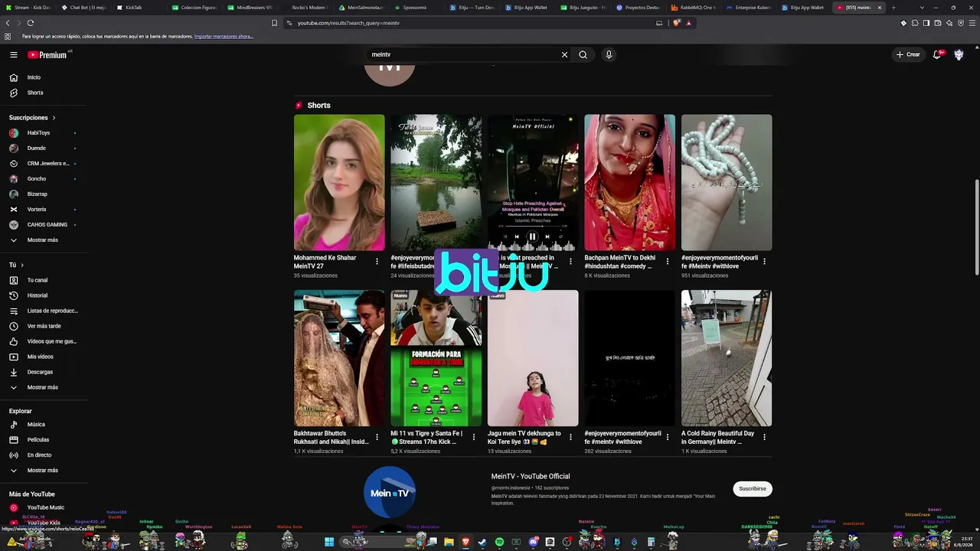This screenshot has height=551, width=980.
Task: Open the YouTube guide hamburger menu
Action: coord(13,54)
